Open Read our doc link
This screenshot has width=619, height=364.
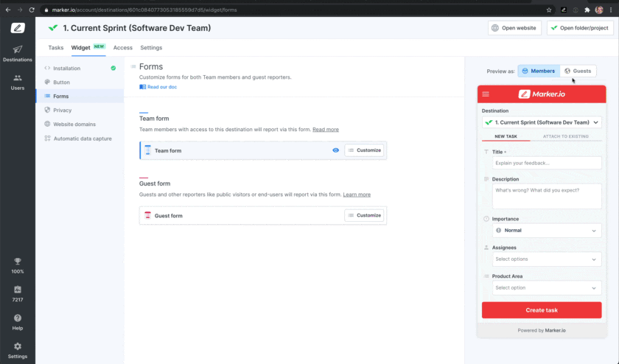158,87
